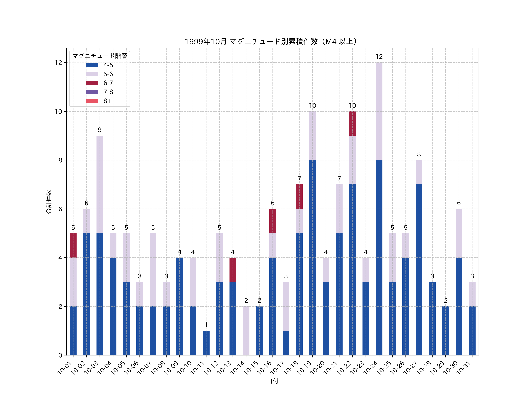Screen dimensions: 532x399
Task: Click the y-axis tick label 12
Action: point(58,63)
